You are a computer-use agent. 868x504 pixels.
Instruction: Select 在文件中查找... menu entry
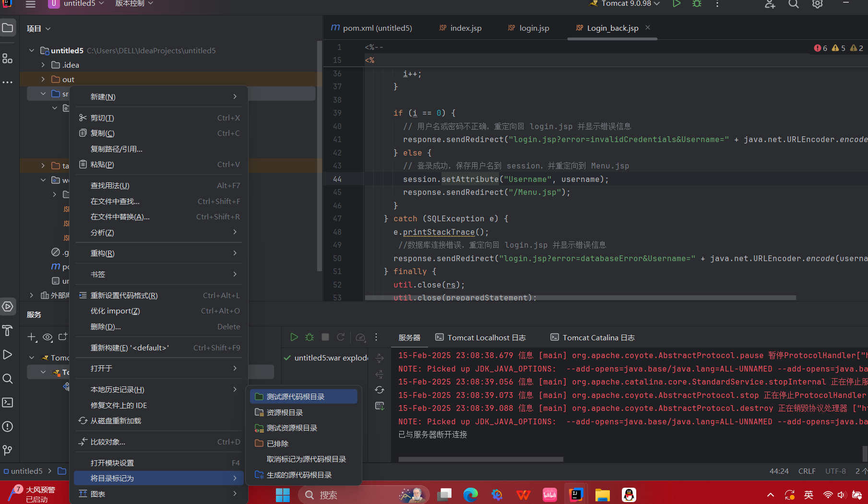point(159,201)
